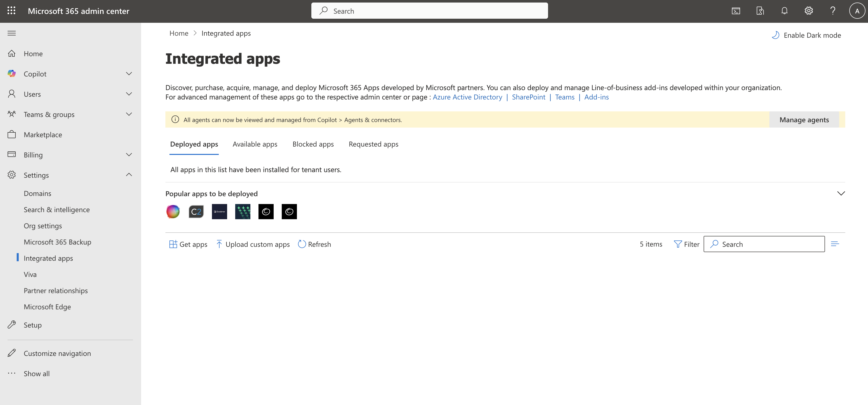This screenshot has width=868, height=405.
Task: Open the app launcher waffle icon
Action: coord(11,10)
